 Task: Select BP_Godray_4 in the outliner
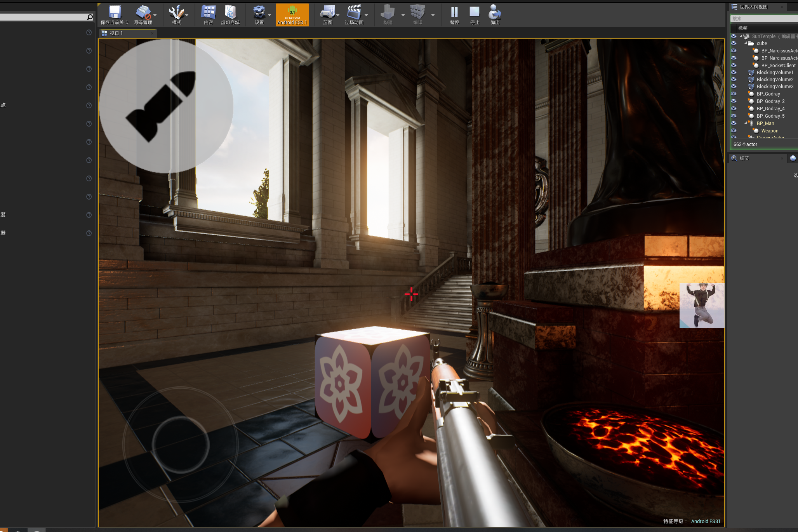[770, 109]
